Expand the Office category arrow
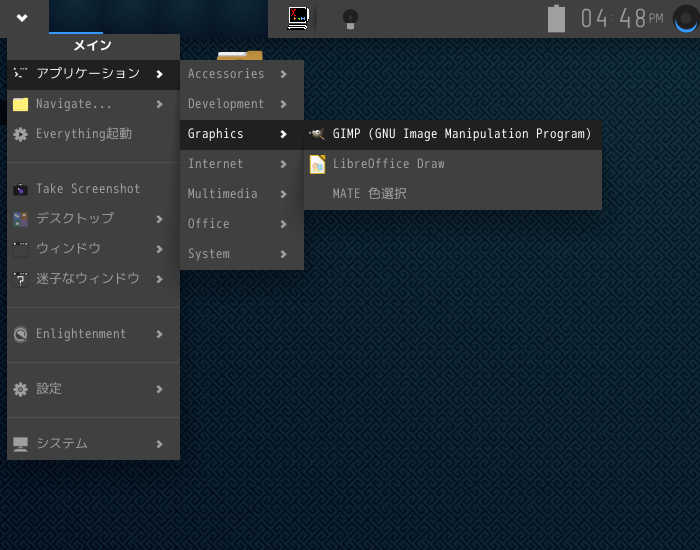700x550 pixels. [x=283, y=224]
